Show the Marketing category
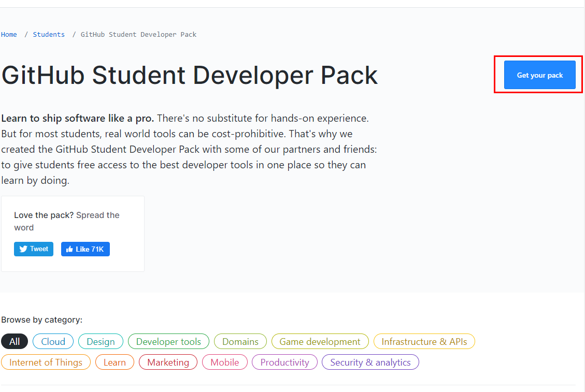585x392 pixels. coord(168,362)
